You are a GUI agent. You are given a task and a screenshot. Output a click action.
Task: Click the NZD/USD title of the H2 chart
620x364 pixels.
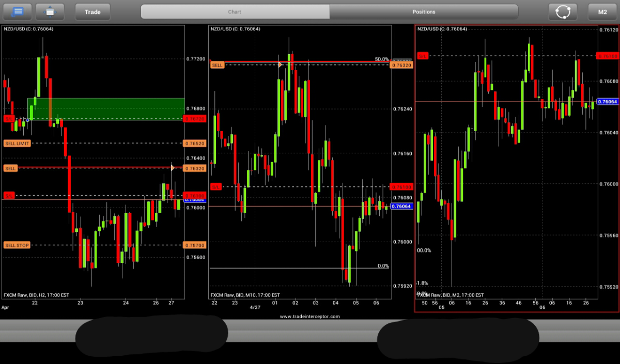click(x=28, y=29)
